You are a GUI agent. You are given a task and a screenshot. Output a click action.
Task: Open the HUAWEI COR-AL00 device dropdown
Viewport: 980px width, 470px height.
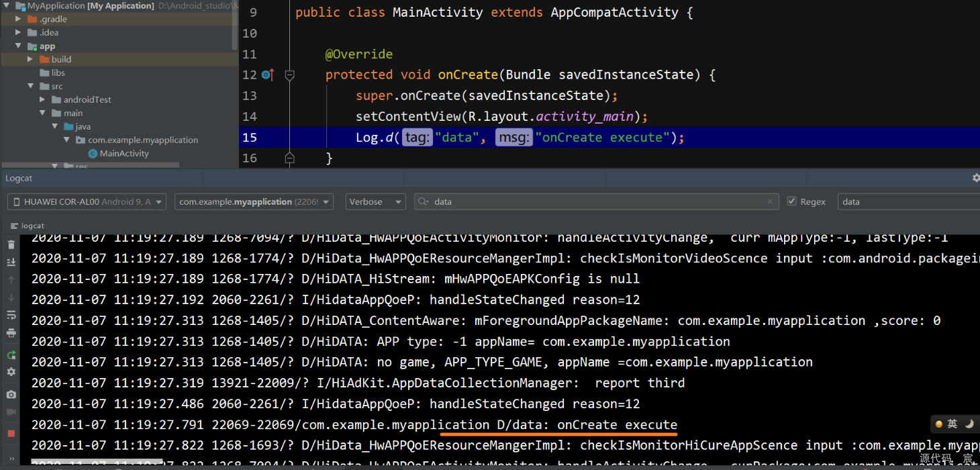tap(87, 201)
